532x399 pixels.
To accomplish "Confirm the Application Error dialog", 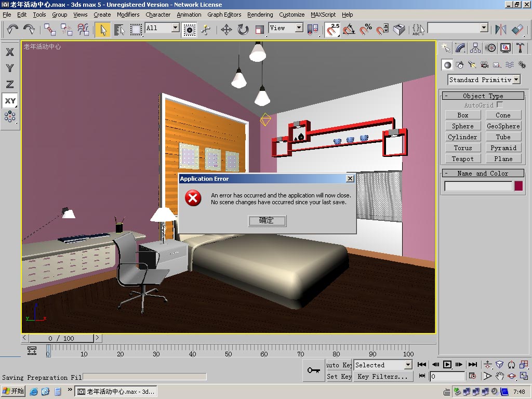I will 267,220.
